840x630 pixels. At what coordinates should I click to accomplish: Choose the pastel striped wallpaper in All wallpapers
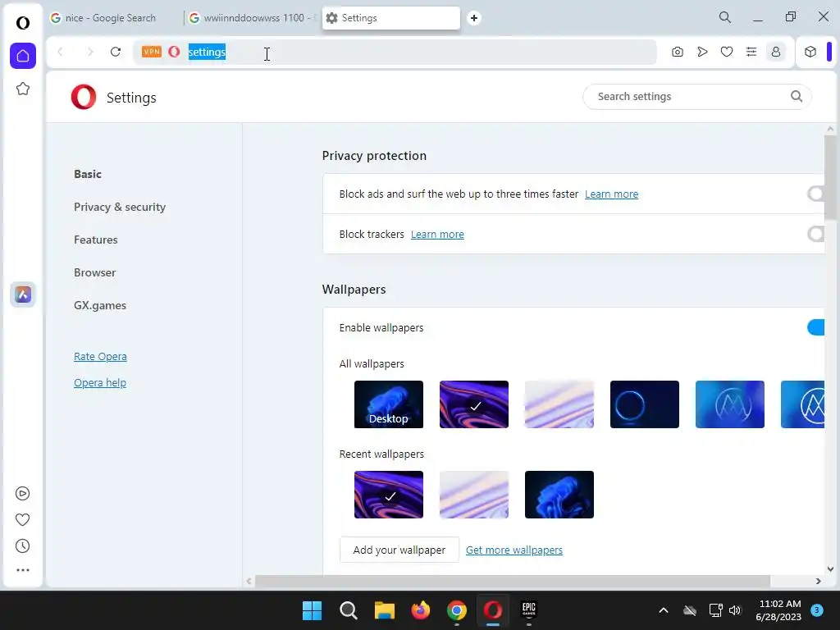click(559, 404)
